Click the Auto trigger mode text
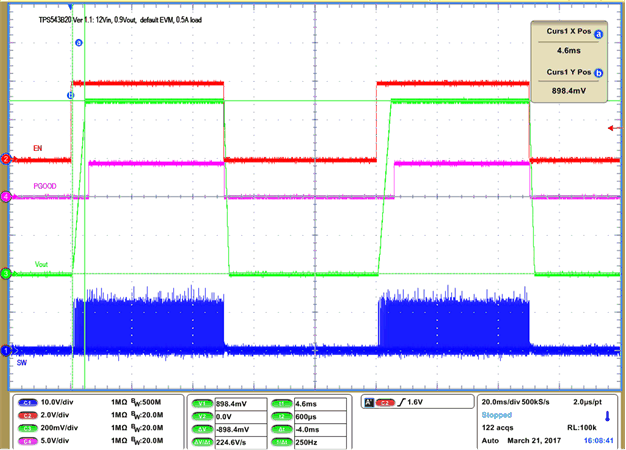Screen dimensions: 626x450 point(490,440)
